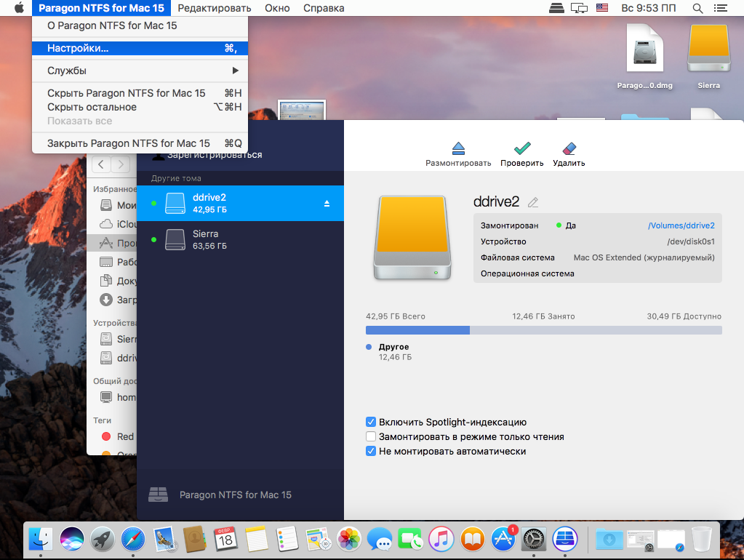Screen dimensions: 744x560
Task: Click Paragon NTFS menu bar status icon
Action: pyautogui.click(x=556, y=8)
